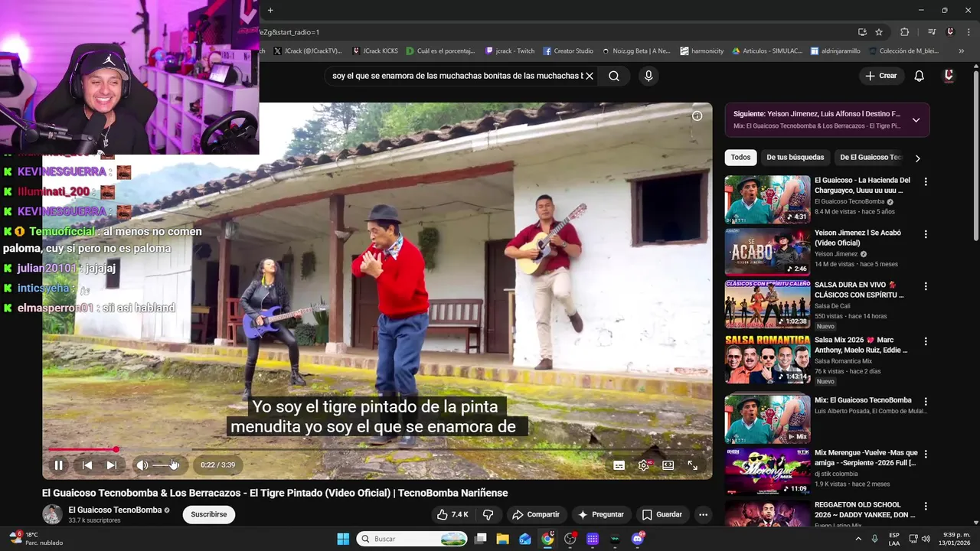Open the video info card icon

[x=697, y=116]
